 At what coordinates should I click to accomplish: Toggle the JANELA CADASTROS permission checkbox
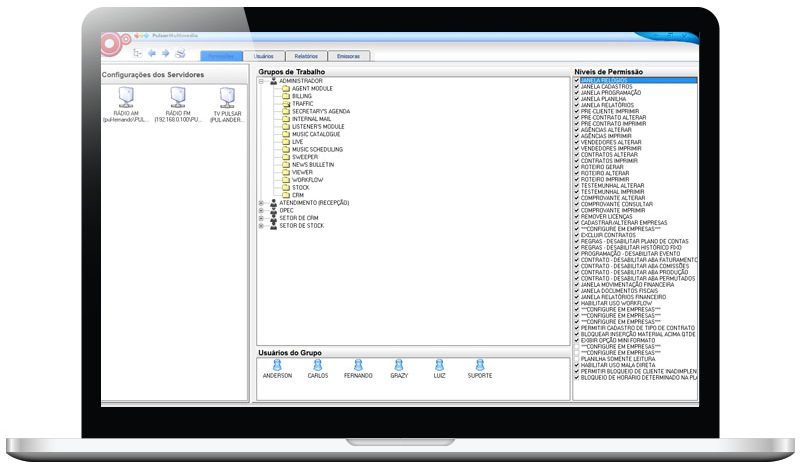pos(576,86)
